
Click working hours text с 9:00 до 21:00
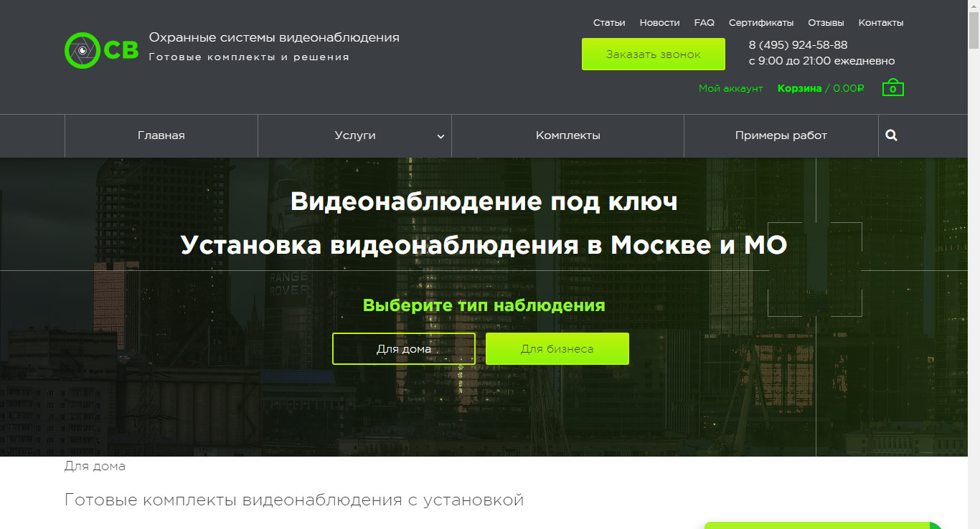pyautogui.click(x=821, y=62)
